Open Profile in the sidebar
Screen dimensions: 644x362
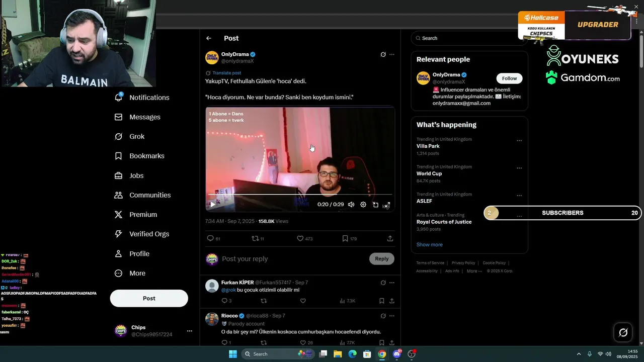(132, 254)
